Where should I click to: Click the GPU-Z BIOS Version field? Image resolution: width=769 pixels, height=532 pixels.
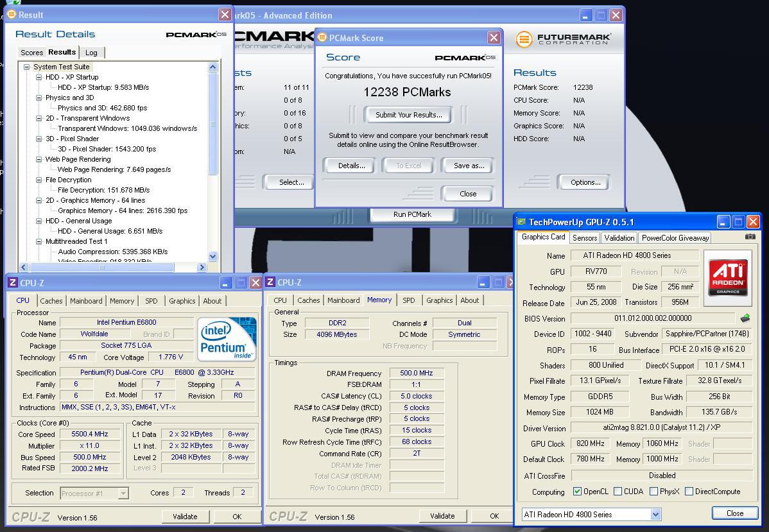(653, 318)
